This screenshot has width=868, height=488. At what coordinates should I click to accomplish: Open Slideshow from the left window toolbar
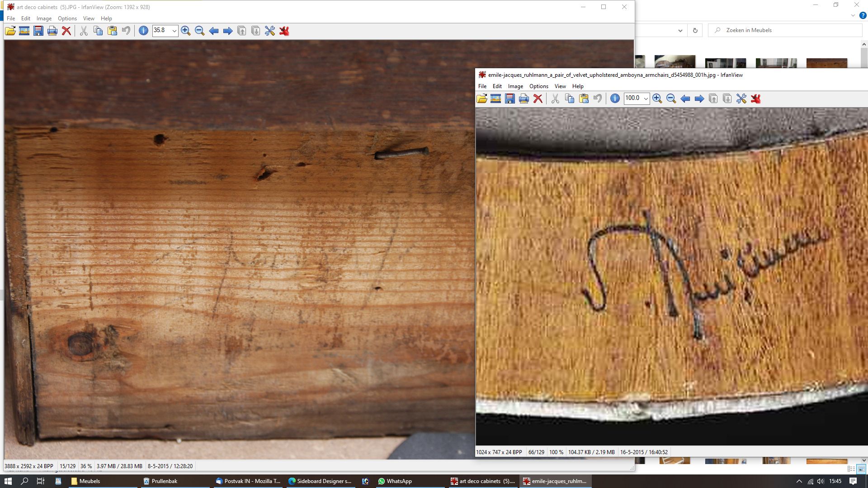tap(24, 31)
